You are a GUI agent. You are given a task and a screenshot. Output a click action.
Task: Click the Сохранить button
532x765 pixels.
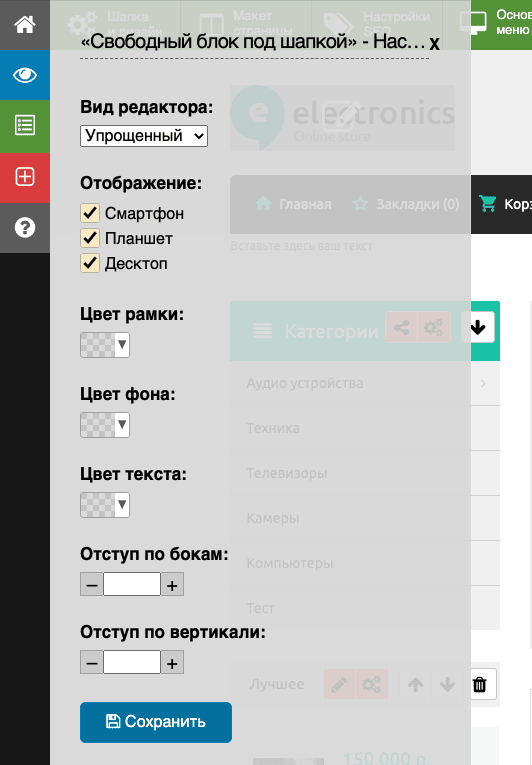[x=156, y=722]
